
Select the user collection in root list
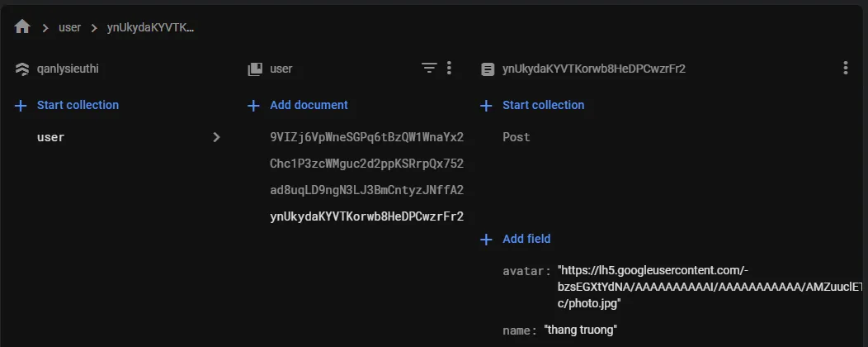[51, 137]
